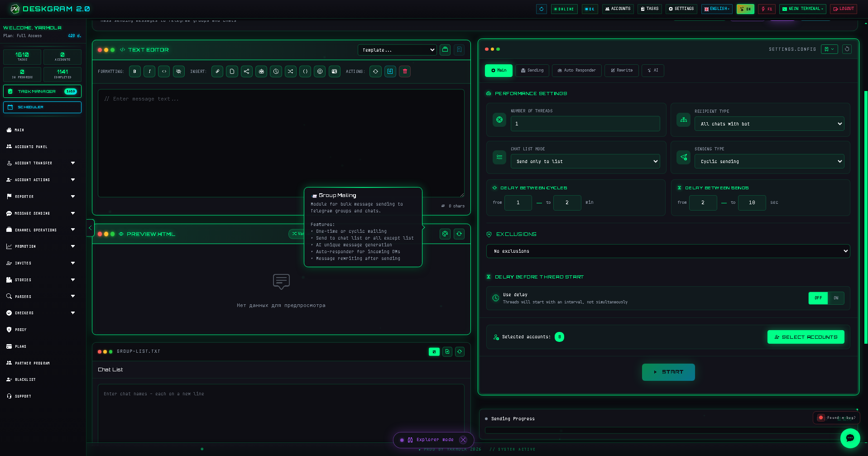Click the refresh icon in group-list.txt header
Viewport: 868px width, 456px height.
pyautogui.click(x=460, y=351)
